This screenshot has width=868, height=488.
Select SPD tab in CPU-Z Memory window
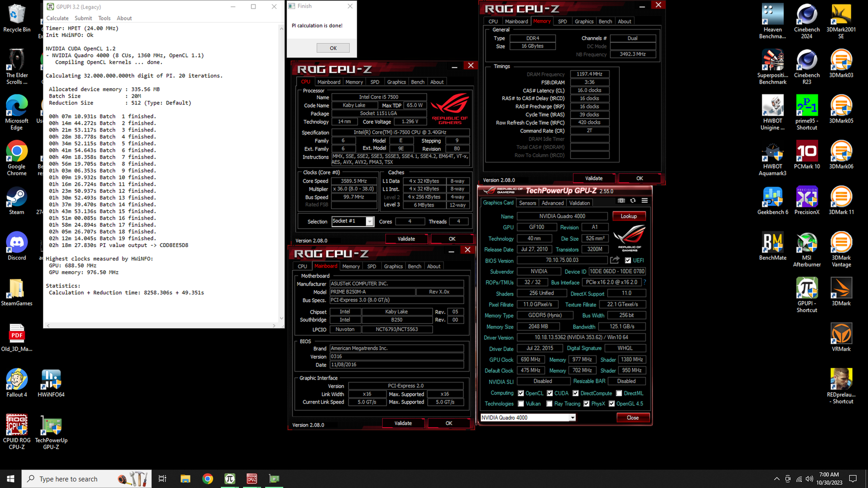(x=562, y=21)
